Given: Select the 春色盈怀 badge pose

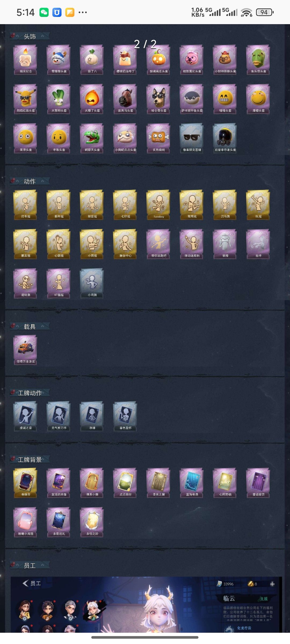Looking at the screenshot, I should point(125,416).
